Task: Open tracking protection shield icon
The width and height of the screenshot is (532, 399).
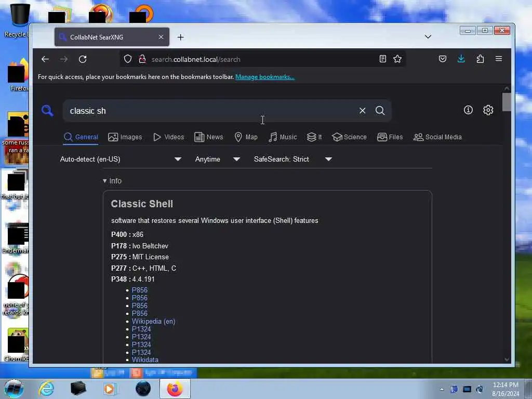Action: click(128, 59)
